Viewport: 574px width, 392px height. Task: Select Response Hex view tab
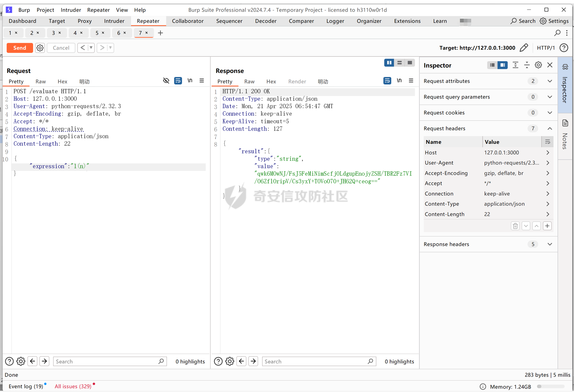click(x=271, y=81)
